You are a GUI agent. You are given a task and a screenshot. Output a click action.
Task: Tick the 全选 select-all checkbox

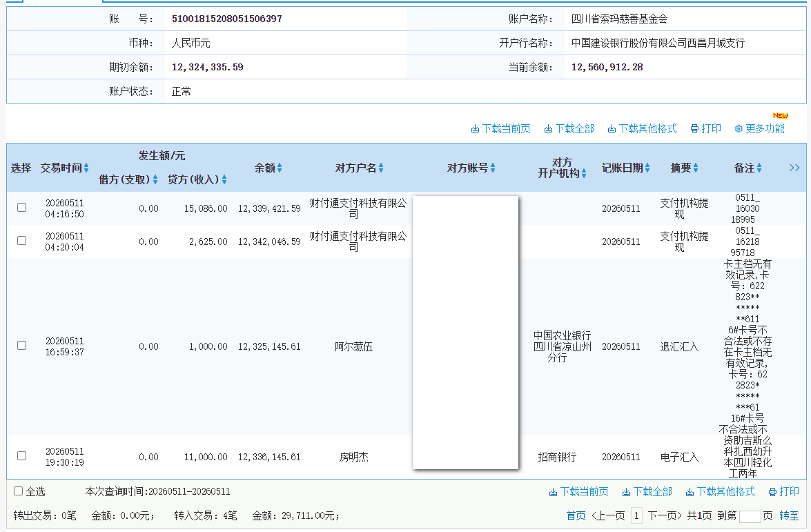coord(18,491)
